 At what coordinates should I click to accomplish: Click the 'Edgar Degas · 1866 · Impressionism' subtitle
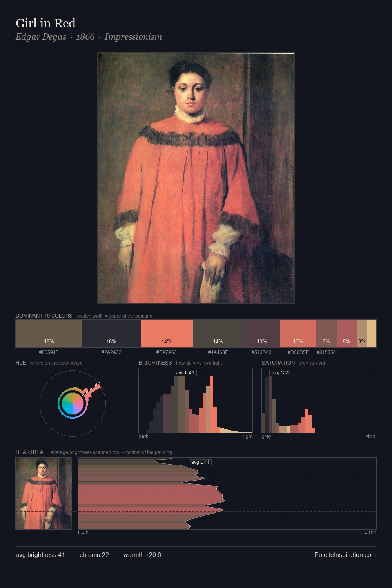click(x=89, y=37)
